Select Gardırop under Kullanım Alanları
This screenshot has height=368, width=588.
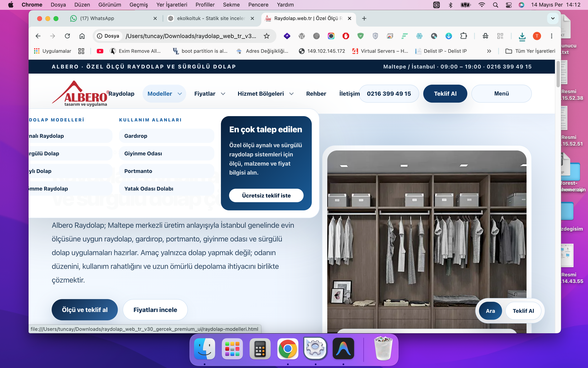tap(167, 136)
